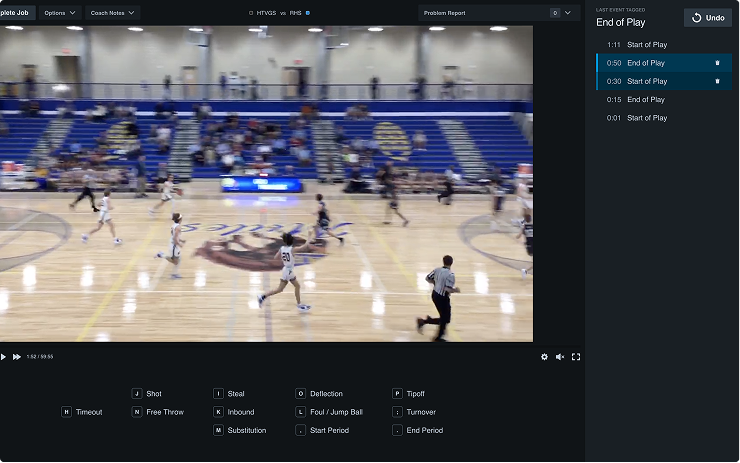Delete the 0:50 End of Play event

pyautogui.click(x=717, y=63)
